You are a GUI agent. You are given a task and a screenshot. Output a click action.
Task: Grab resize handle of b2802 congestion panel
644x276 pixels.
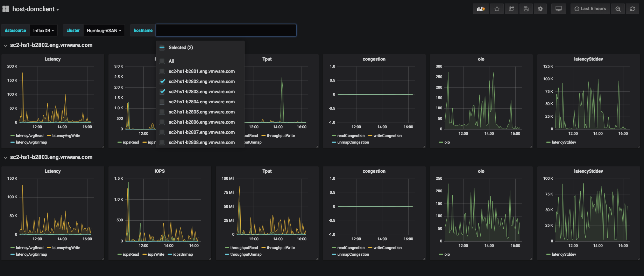tap(424, 146)
